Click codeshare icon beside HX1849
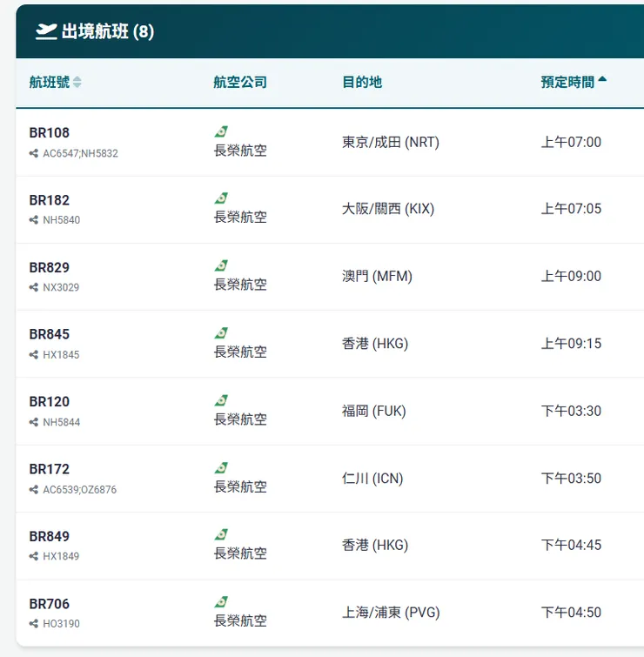This screenshot has height=657, width=644. click(x=34, y=556)
